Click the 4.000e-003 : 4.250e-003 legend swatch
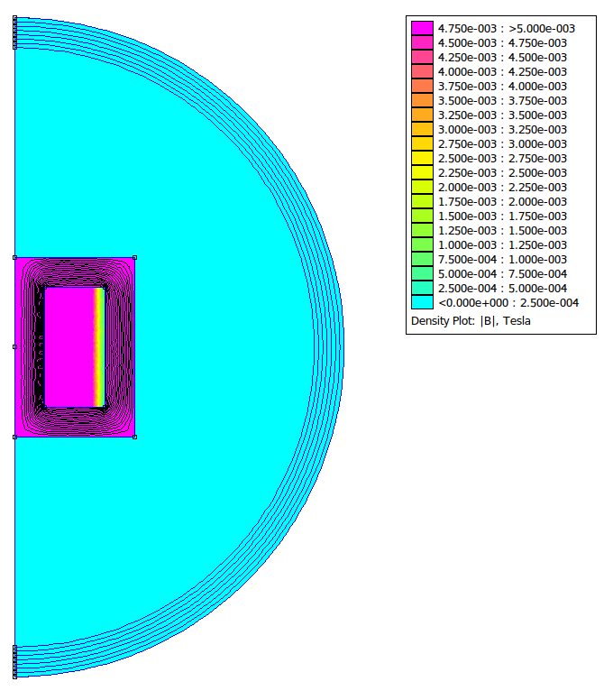The width and height of the screenshot is (613, 700). 422,71
